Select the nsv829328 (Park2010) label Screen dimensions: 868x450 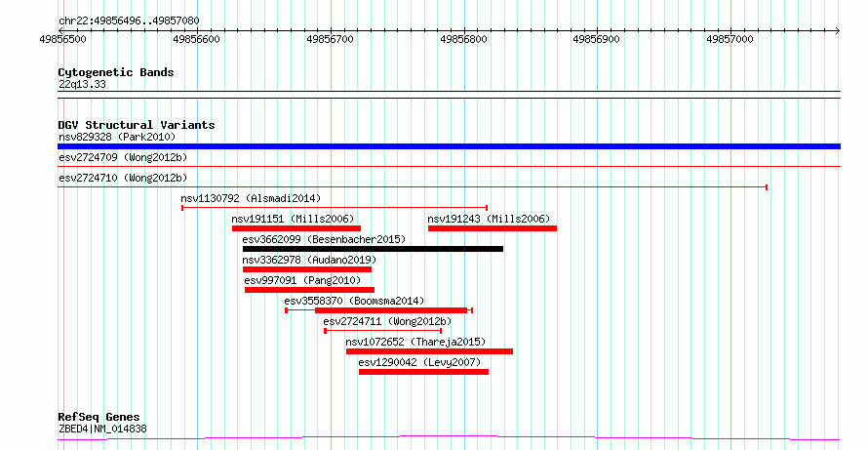(x=117, y=137)
